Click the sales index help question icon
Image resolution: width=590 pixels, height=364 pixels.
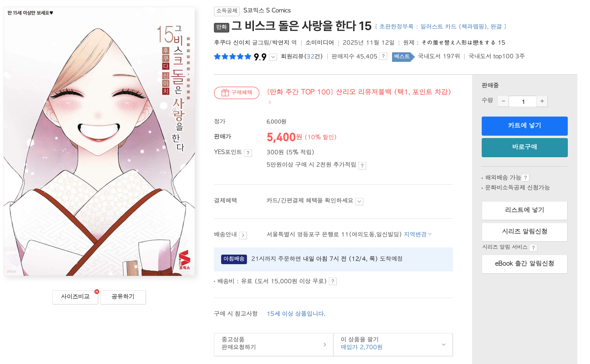tap(383, 56)
